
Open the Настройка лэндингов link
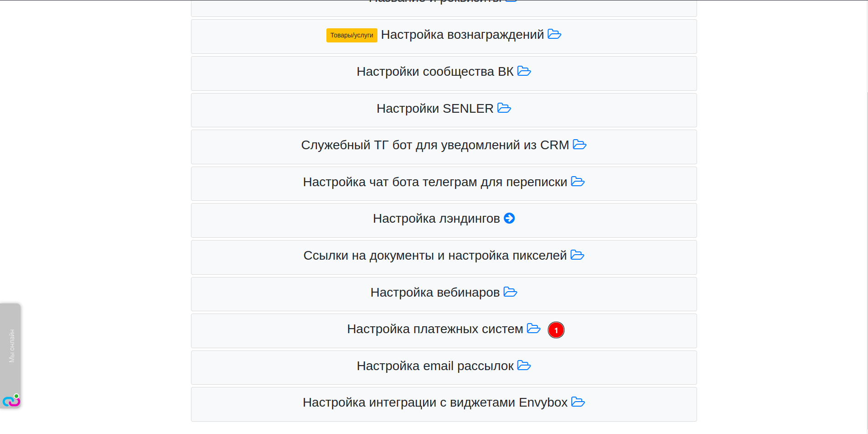click(436, 219)
